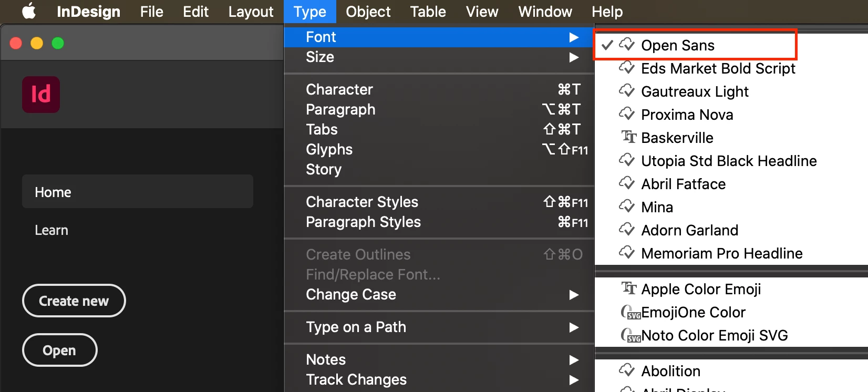868x392 pixels.
Task: Choose Utopia Std Black Headline font
Action: point(729,161)
